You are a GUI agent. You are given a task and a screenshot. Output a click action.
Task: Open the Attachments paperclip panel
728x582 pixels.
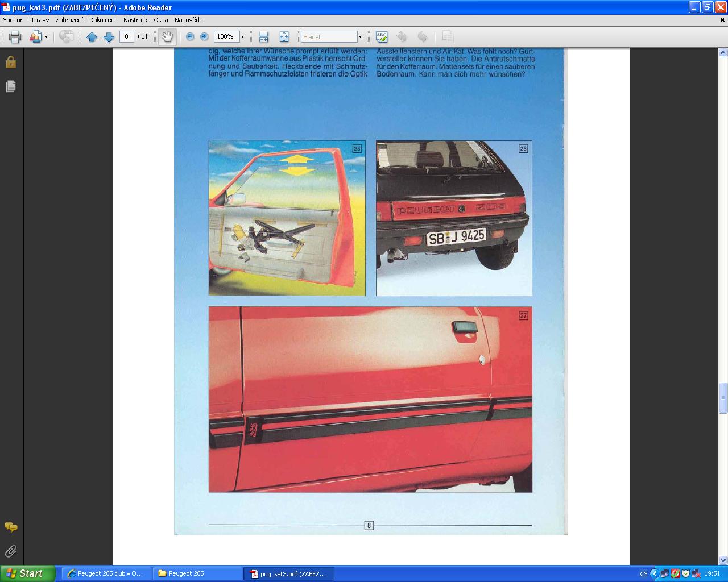(11, 551)
